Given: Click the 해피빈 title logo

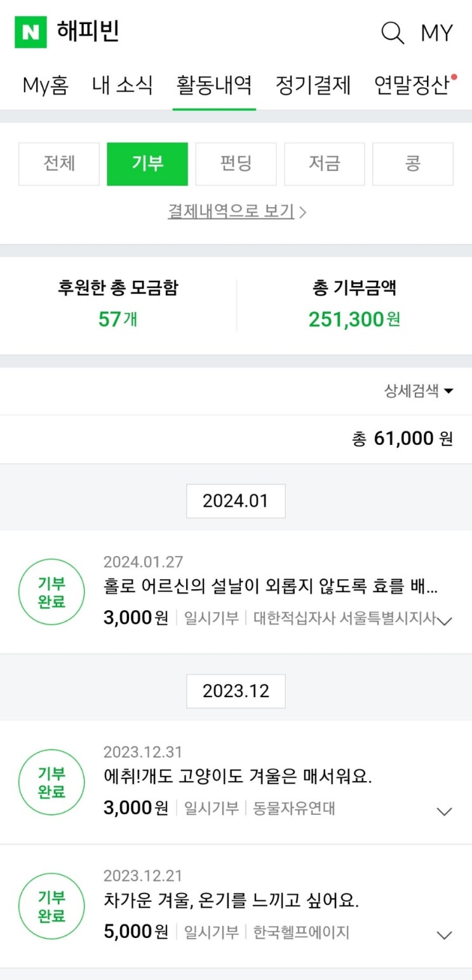Looking at the screenshot, I should click(x=88, y=31).
